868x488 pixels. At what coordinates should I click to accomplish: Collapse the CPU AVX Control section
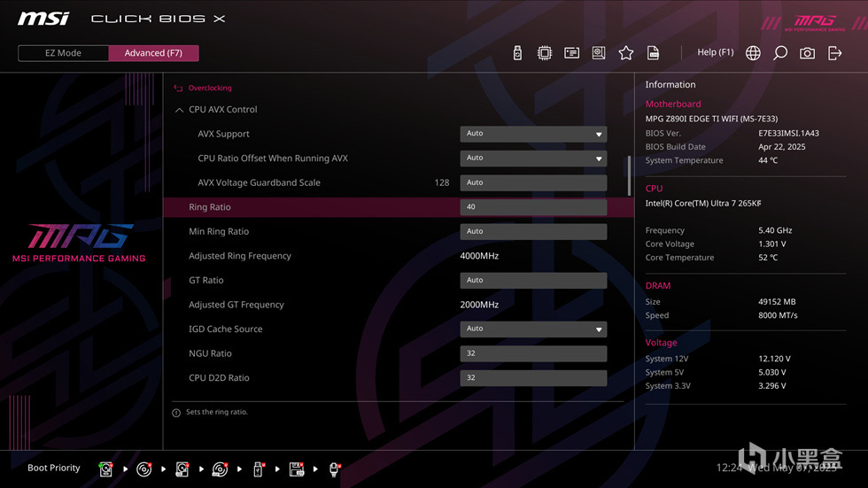179,110
